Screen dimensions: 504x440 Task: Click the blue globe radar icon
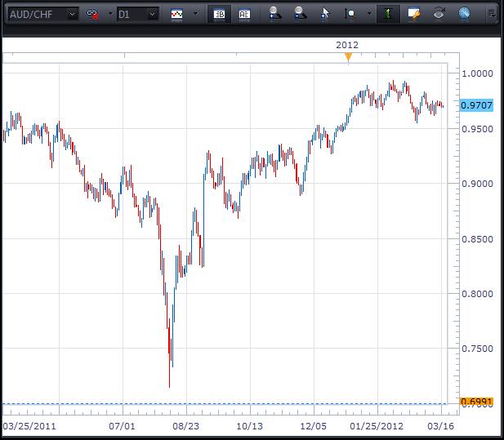point(464,14)
